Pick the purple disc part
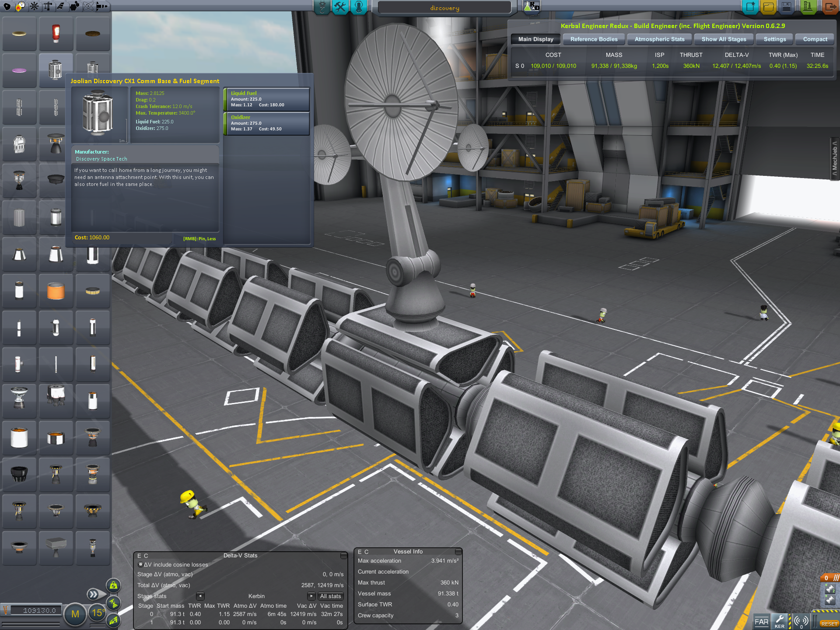The image size is (840, 630). pos(19,70)
